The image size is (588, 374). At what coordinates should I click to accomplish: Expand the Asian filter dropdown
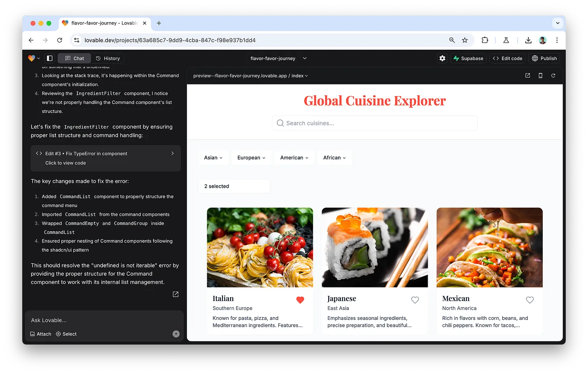coord(213,158)
